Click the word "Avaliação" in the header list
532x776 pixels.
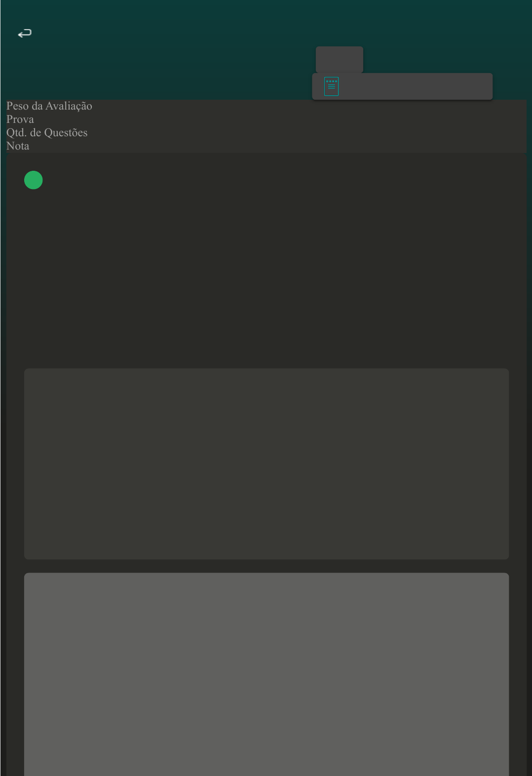[x=69, y=106]
